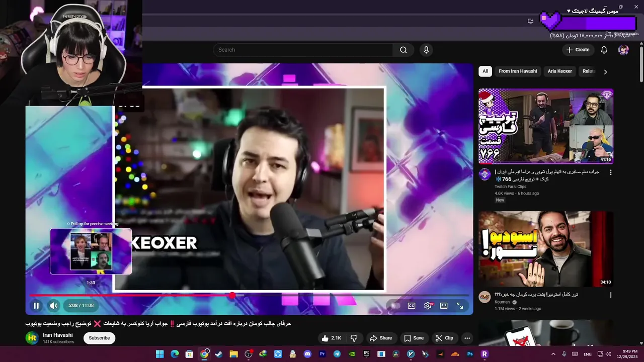Click the 5:08 / 11:08 time display
The height and width of the screenshot is (362, 644).
click(x=81, y=305)
